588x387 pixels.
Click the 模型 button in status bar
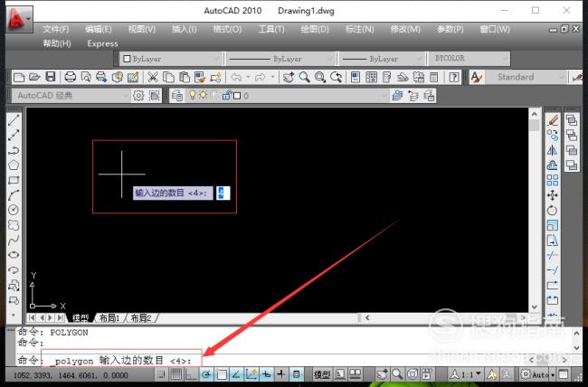click(x=322, y=373)
